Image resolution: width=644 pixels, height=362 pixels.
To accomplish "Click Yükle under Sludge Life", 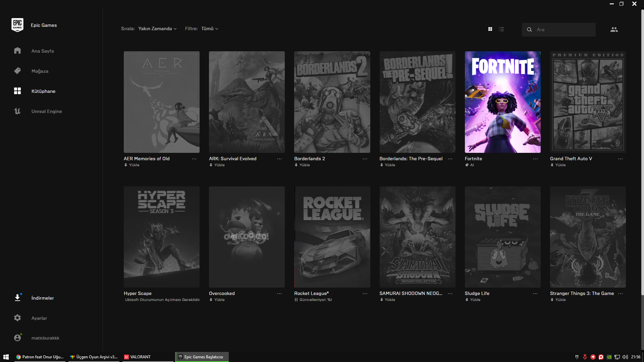I will pos(473,300).
